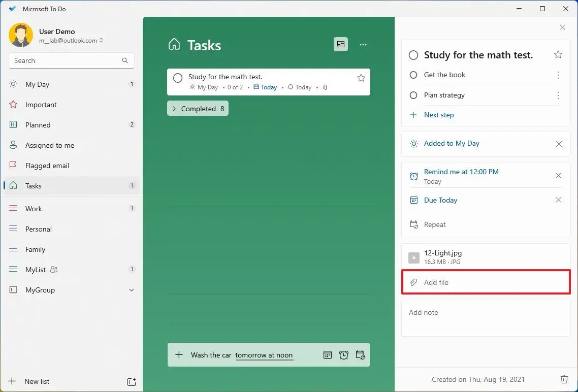Image resolution: width=578 pixels, height=392 pixels.
Task: Pick a due date with the calendar icon
Action: pos(328,355)
